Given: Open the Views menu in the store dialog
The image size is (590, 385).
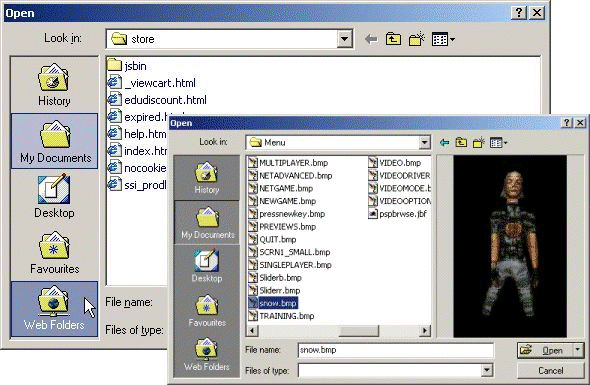Looking at the screenshot, I should pos(443,39).
